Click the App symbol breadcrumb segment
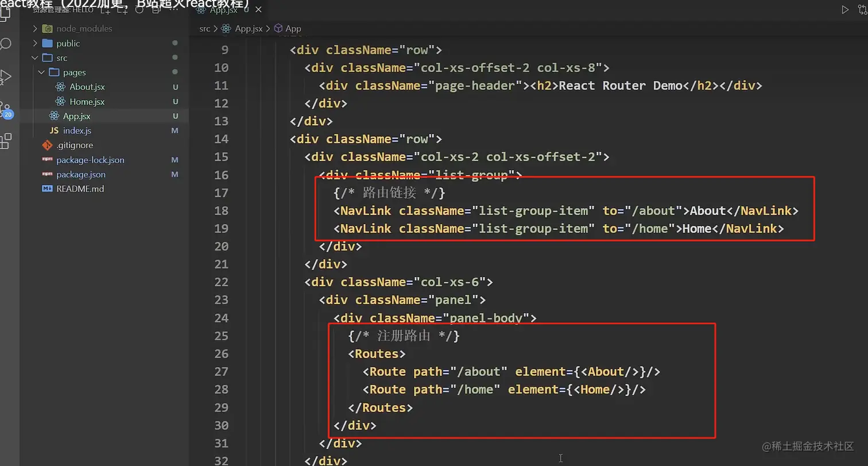Screen dimensions: 868x466 [293, 29]
